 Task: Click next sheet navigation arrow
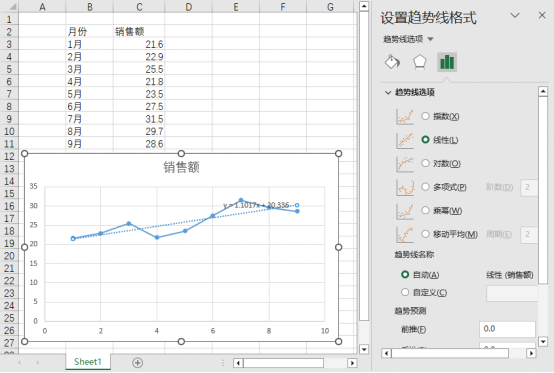[37, 362]
